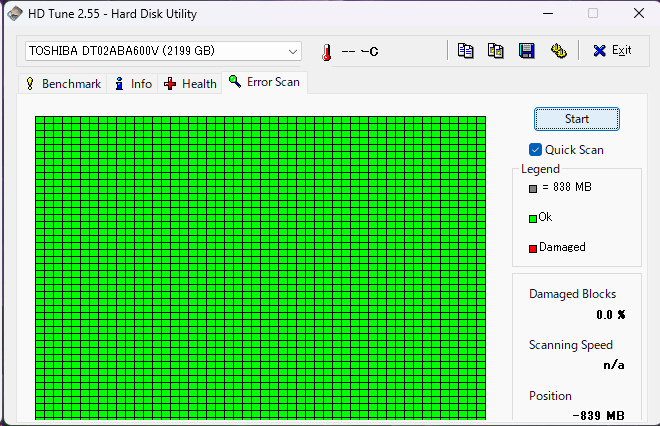Switch to the Health tab
This screenshot has width=660, height=426.
point(190,83)
